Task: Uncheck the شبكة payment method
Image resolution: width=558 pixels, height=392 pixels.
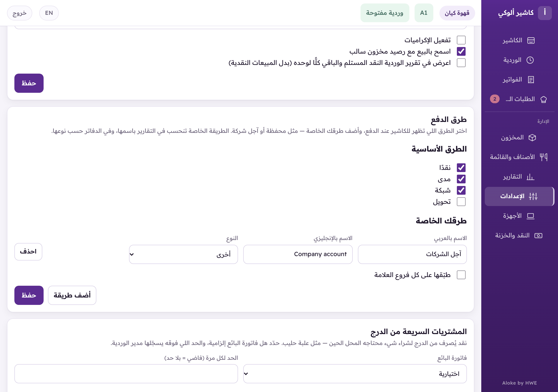Action: (x=461, y=190)
